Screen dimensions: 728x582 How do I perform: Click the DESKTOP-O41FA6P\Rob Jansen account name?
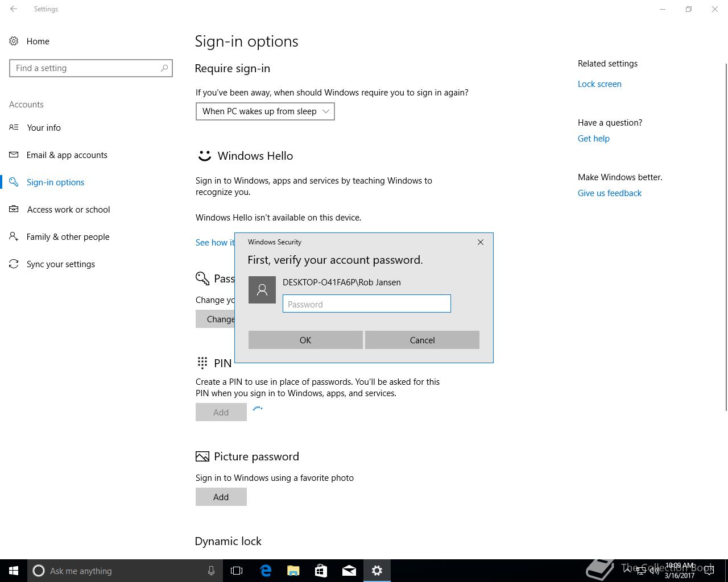pos(342,282)
